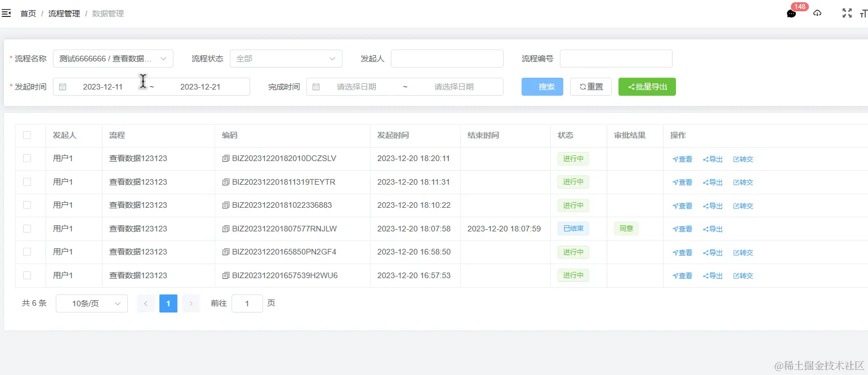
Task: Click calendar icon in 完成时间 date range
Action: point(316,87)
